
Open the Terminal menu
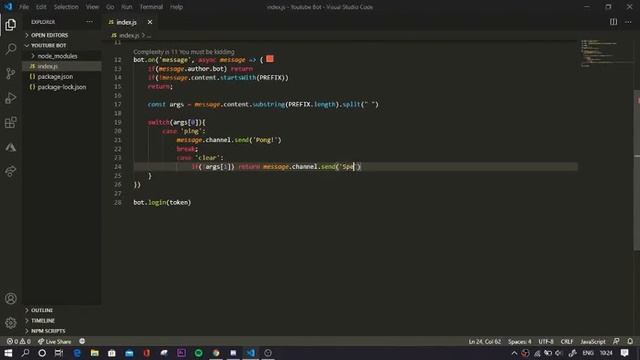coord(151,7)
